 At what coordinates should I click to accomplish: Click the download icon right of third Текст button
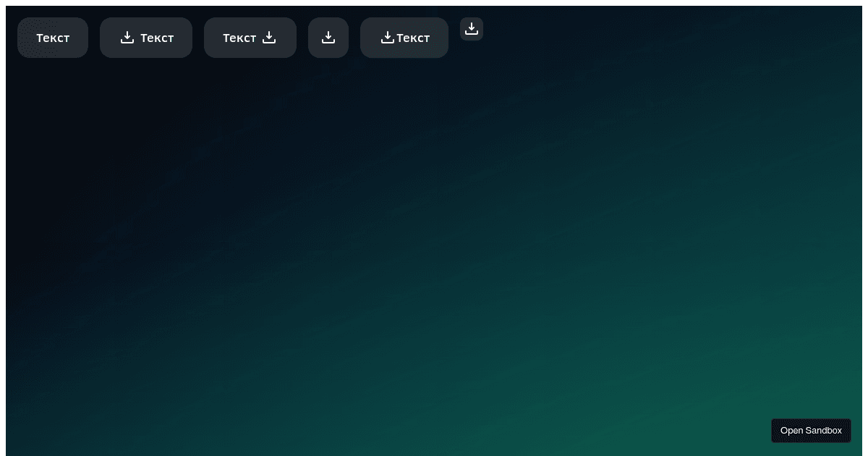coord(269,37)
